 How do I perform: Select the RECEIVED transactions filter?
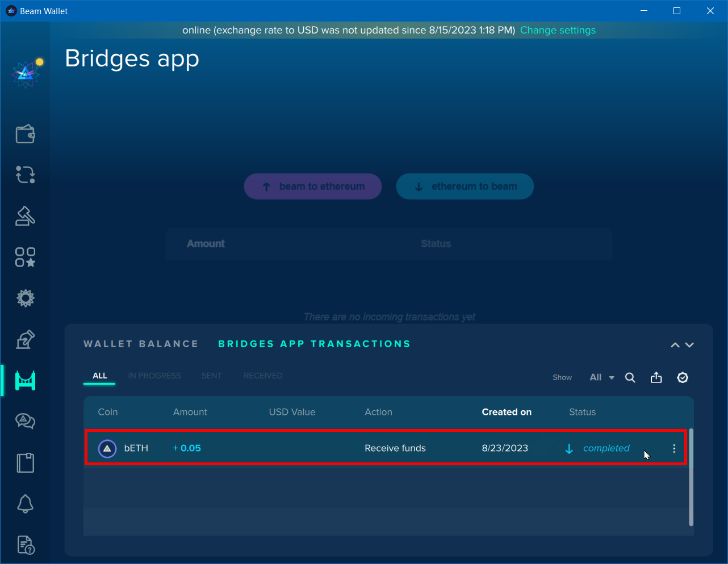coord(263,376)
